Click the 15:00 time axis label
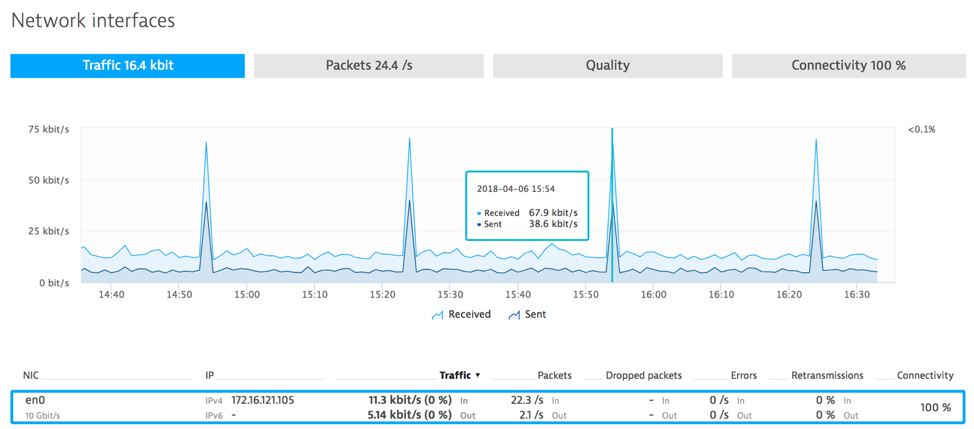Viewport: 974px width, 429px height. click(x=247, y=296)
